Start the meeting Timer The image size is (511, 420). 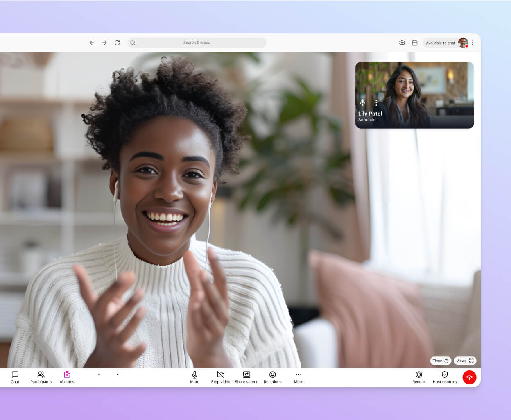[x=440, y=361]
